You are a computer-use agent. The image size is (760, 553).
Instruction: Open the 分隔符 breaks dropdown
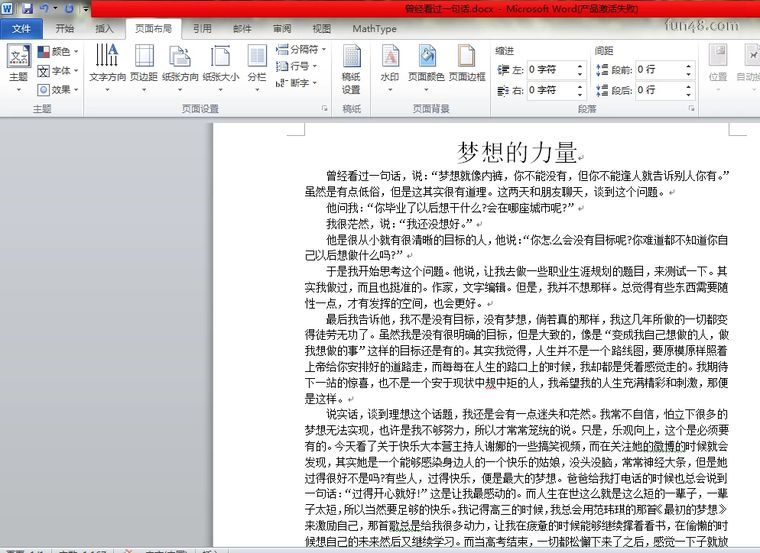(x=301, y=49)
